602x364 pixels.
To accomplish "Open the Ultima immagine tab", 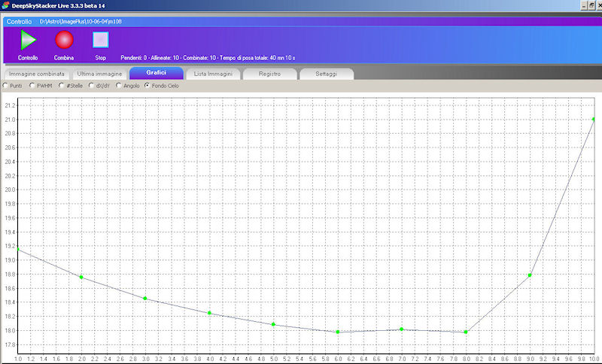I will (x=99, y=74).
